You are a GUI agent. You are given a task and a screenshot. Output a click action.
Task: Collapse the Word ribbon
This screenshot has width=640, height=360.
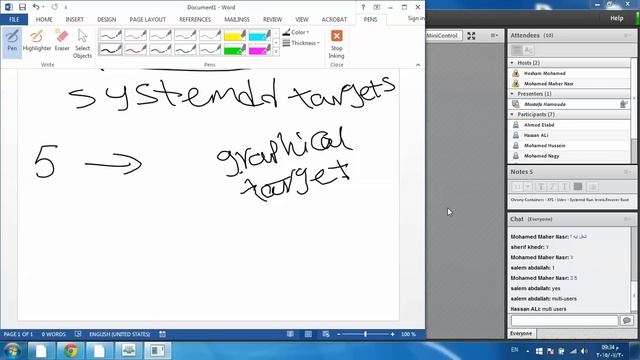point(418,65)
